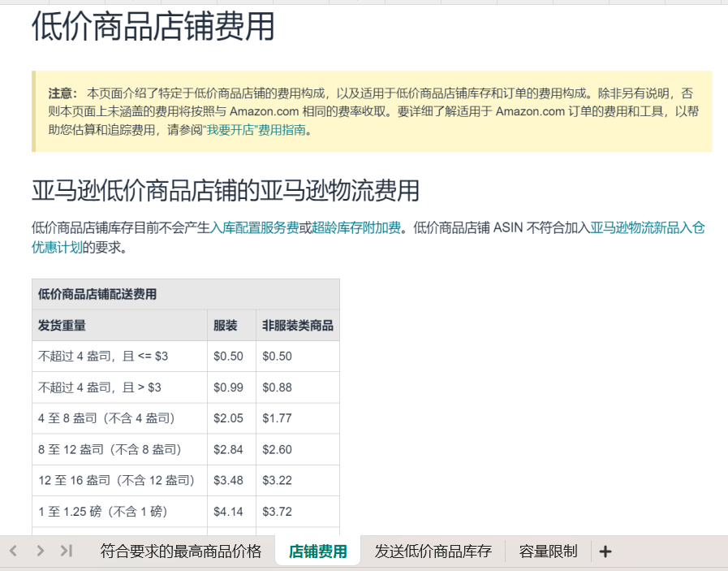Jump to the last sheet using the end arrow

pyautogui.click(x=67, y=551)
